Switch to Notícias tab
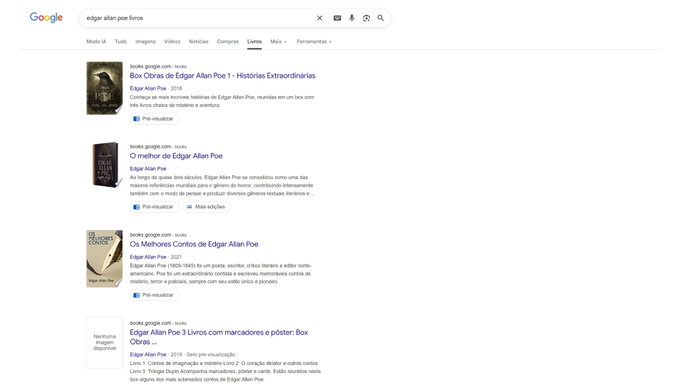 (x=198, y=41)
